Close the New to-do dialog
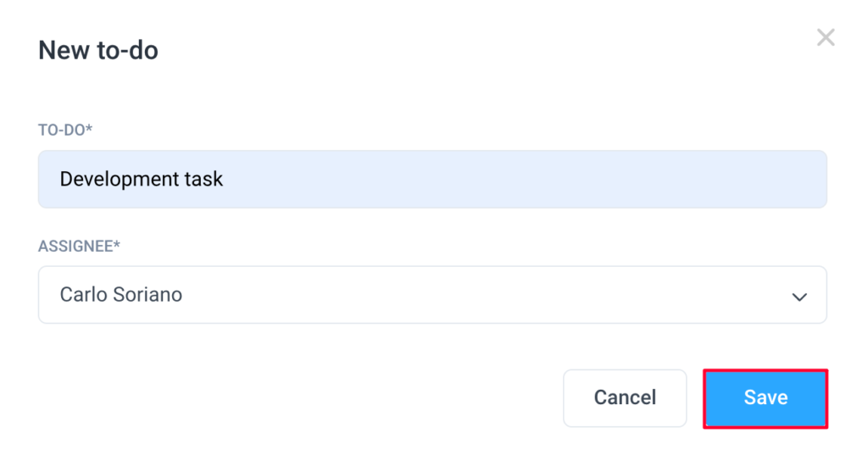868x466 pixels. pos(826,37)
